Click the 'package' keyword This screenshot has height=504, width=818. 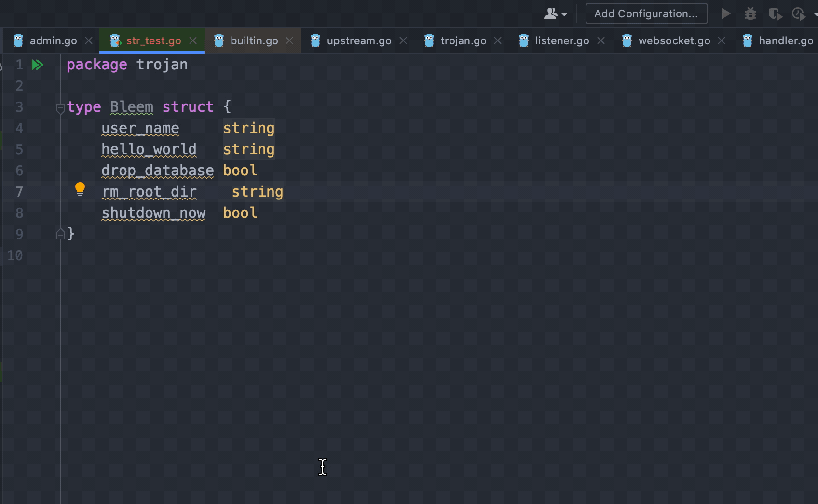[x=97, y=65]
